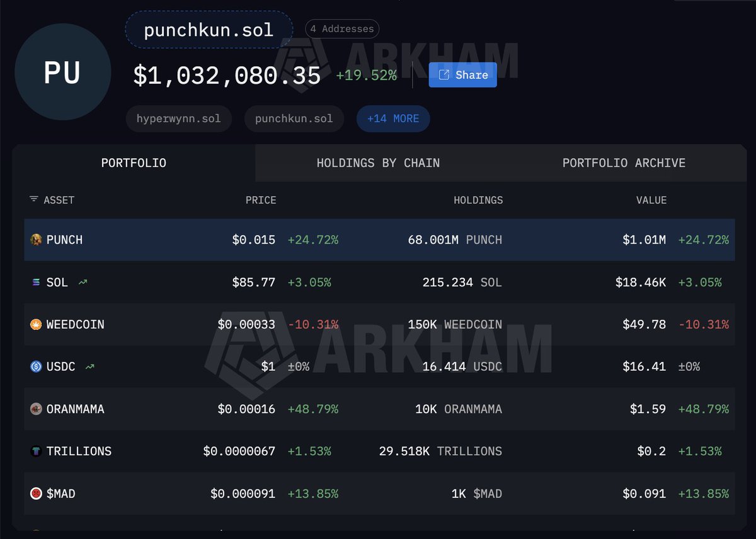This screenshot has width=756, height=539.
Task: Click the ORANMAMA token icon
Action: point(36,409)
